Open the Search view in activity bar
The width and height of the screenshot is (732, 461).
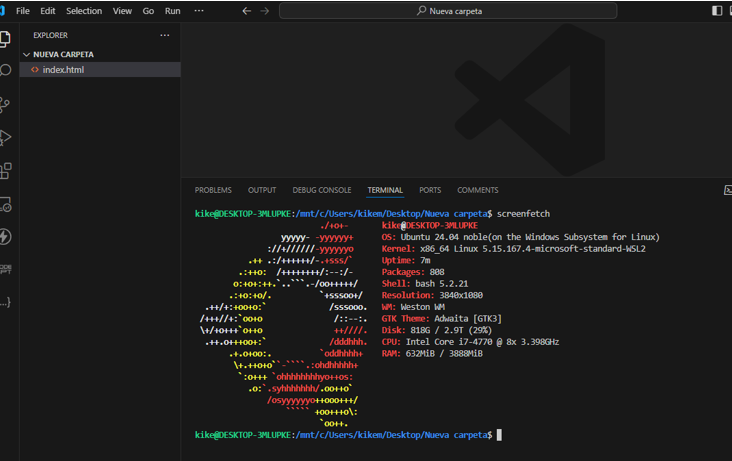[6, 71]
